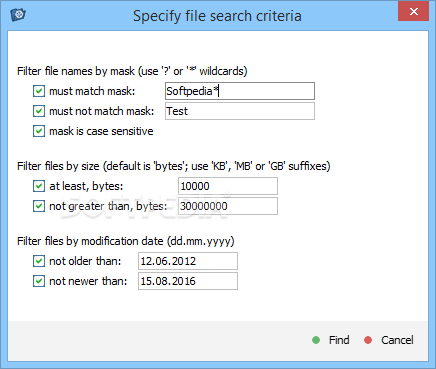Click 'Filter files by modification date' heading
Image resolution: width=436 pixels, height=369 pixels.
coord(126,241)
